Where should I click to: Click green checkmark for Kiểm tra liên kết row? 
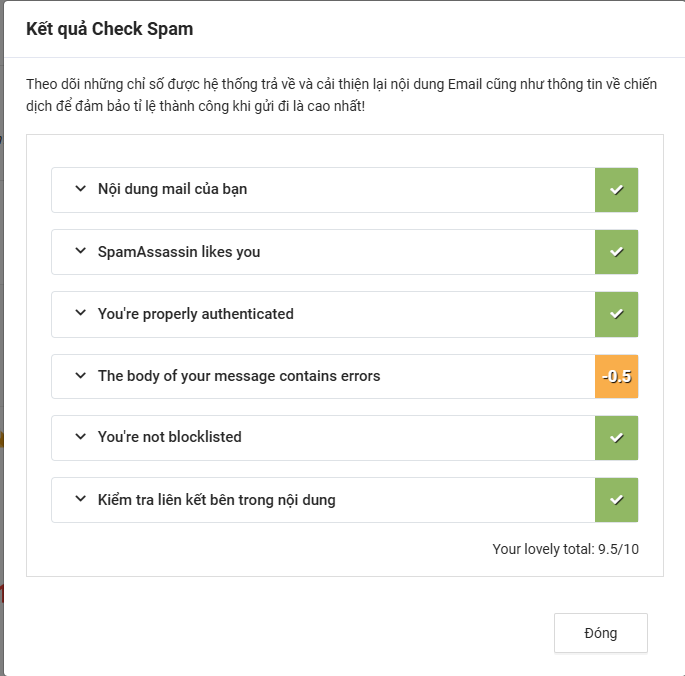click(616, 500)
